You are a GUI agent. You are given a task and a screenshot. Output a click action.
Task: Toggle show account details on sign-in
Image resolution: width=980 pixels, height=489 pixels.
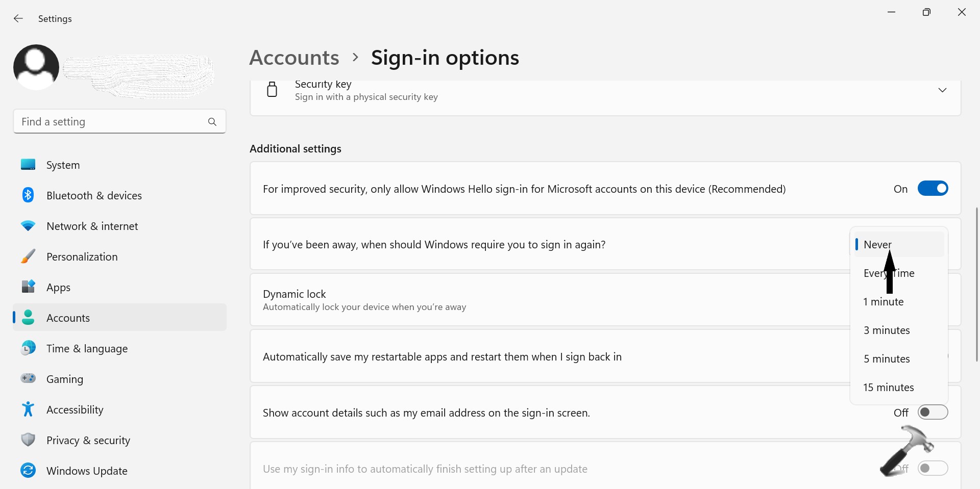[x=933, y=413]
